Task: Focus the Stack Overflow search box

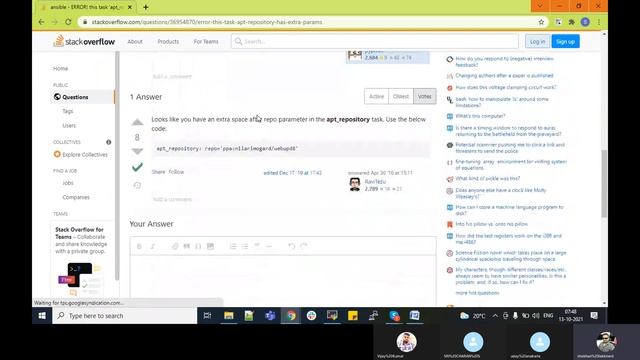Action: click(x=375, y=41)
